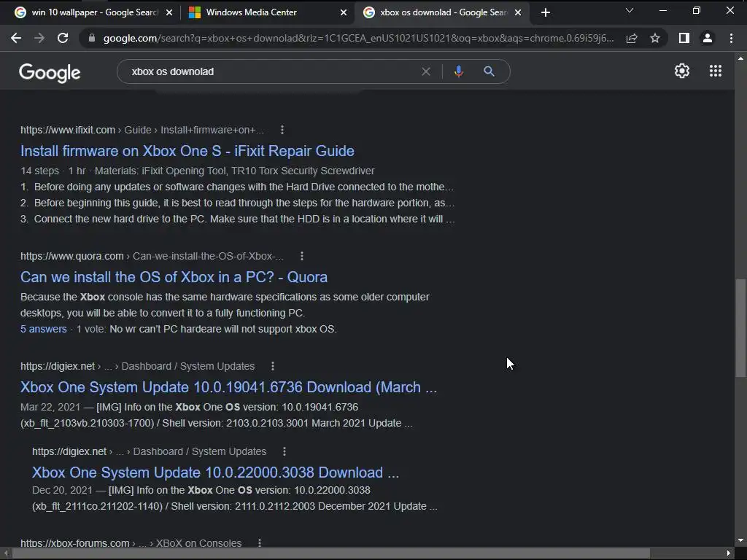
Task: Open the Chrome three-dot menu
Action: pyautogui.click(x=731, y=38)
